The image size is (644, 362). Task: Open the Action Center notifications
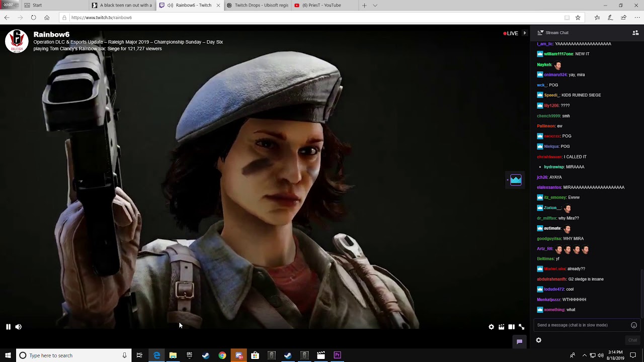click(x=633, y=355)
